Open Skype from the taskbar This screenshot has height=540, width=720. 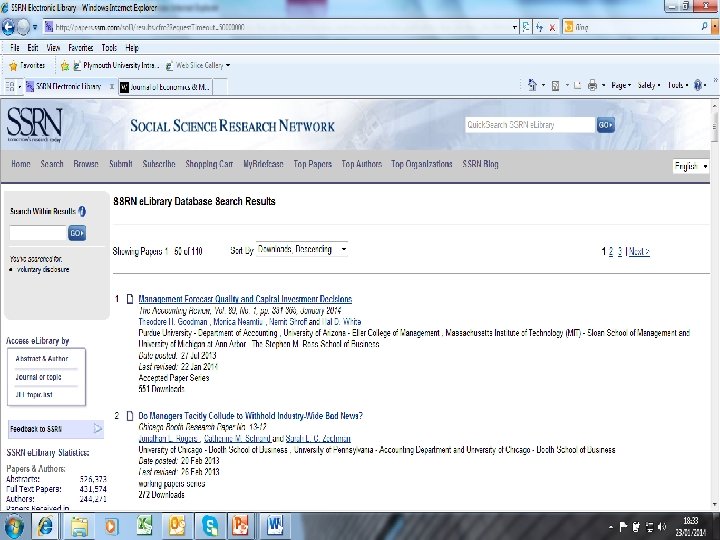(209, 526)
